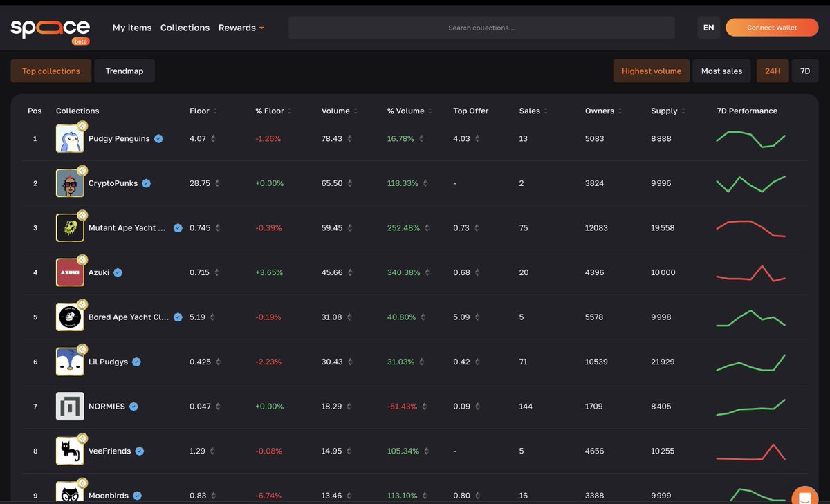Click the Lil Pudgys avatar image

coord(70,362)
